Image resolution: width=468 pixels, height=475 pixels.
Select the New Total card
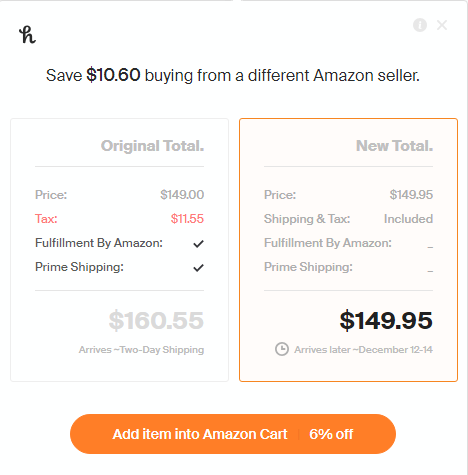click(x=348, y=250)
